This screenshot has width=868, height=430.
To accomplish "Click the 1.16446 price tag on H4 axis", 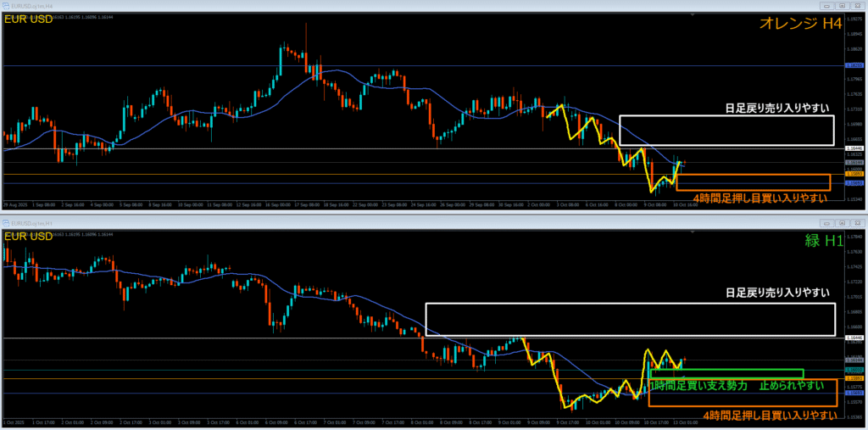I will click(854, 148).
